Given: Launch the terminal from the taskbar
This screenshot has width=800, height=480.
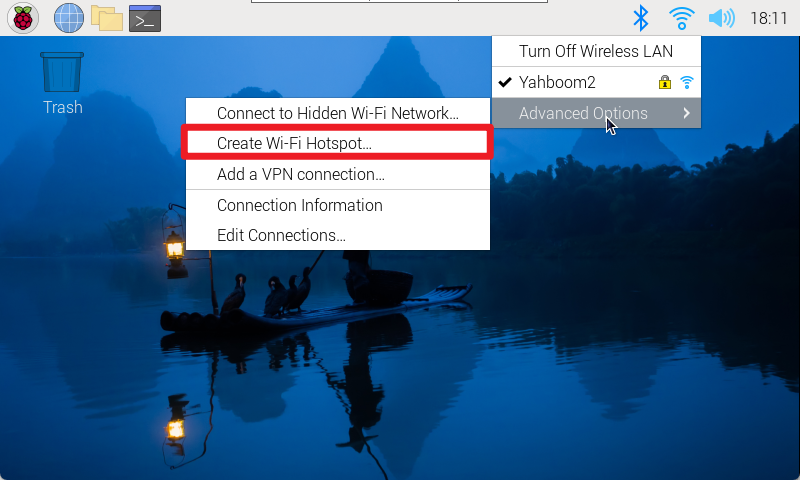Looking at the screenshot, I should coord(145,18).
